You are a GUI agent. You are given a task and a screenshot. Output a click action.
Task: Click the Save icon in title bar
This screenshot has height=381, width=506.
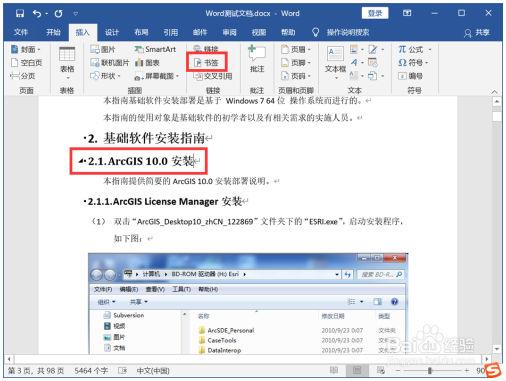pyautogui.click(x=20, y=13)
